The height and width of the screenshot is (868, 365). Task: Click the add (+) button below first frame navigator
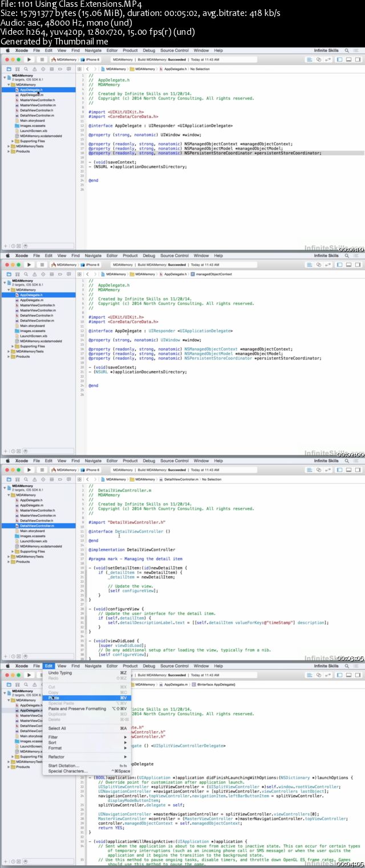pyautogui.click(x=5, y=246)
